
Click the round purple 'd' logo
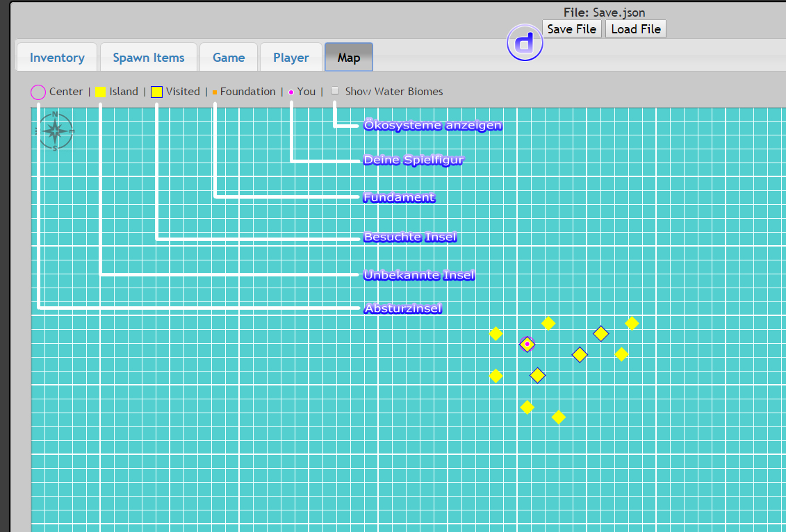tap(525, 43)
